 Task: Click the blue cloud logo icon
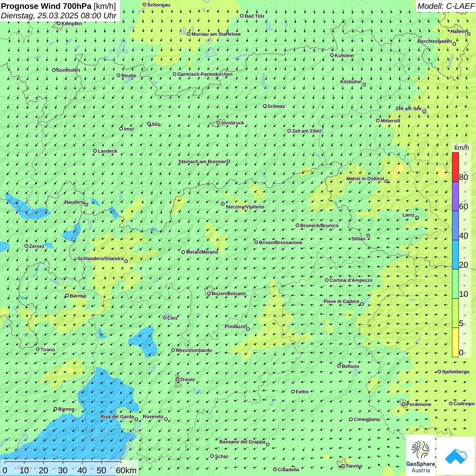pos(456,456)
